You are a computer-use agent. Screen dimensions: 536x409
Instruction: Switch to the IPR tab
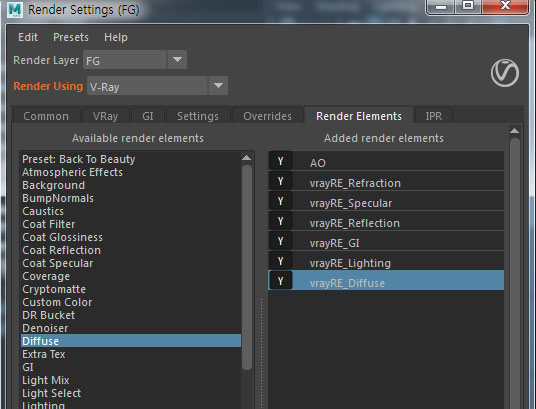pos(434,116)
